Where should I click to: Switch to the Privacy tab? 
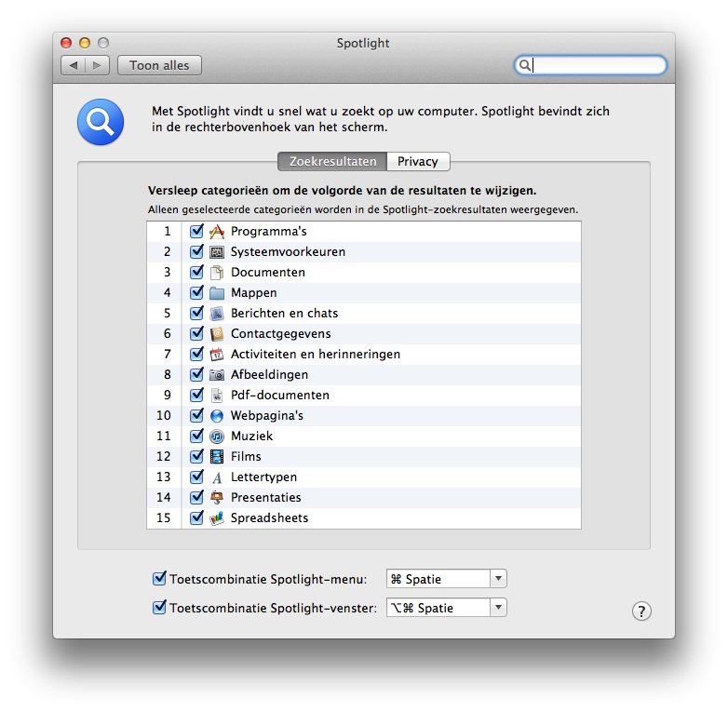point(418,161)
